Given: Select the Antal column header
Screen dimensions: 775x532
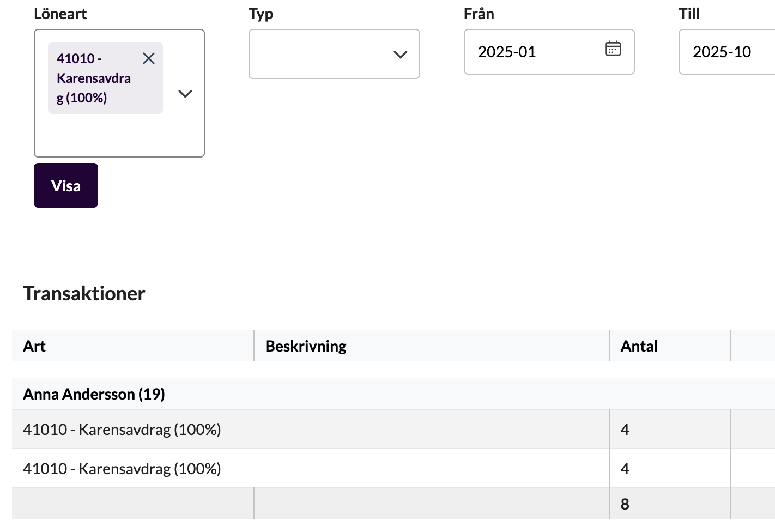Looking at the screenshot, I should pyautogui.click(x=639, y=346).
